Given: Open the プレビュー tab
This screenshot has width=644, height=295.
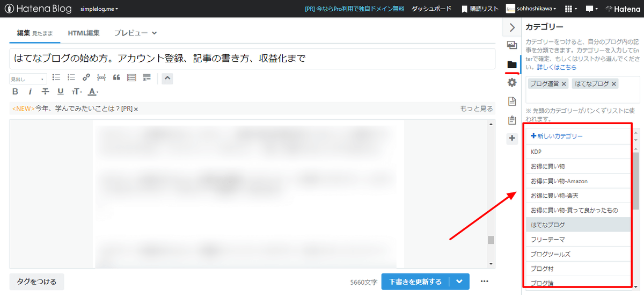Looking at the screenshot, I should [130, 33].
